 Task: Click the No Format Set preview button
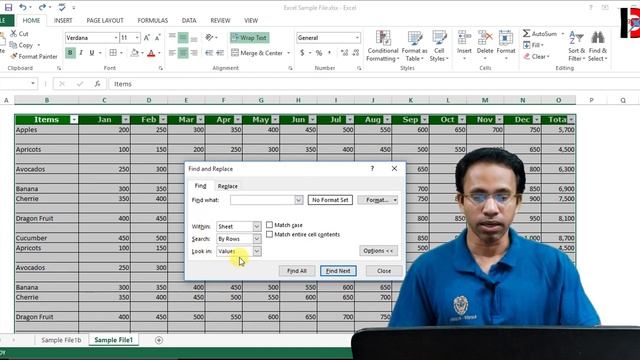pyautogui.click(x=330, y=200)
